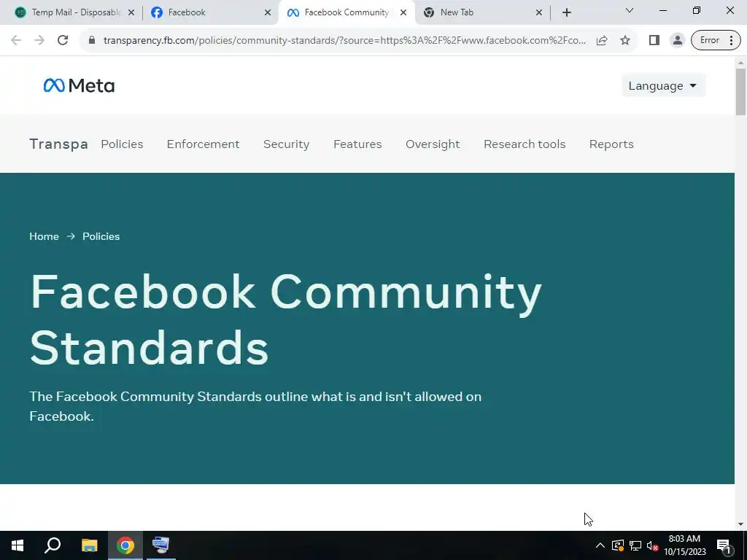Viewport: 747px width, 560px height.
Task: Go back to the previous page
Action: (16, 41)
